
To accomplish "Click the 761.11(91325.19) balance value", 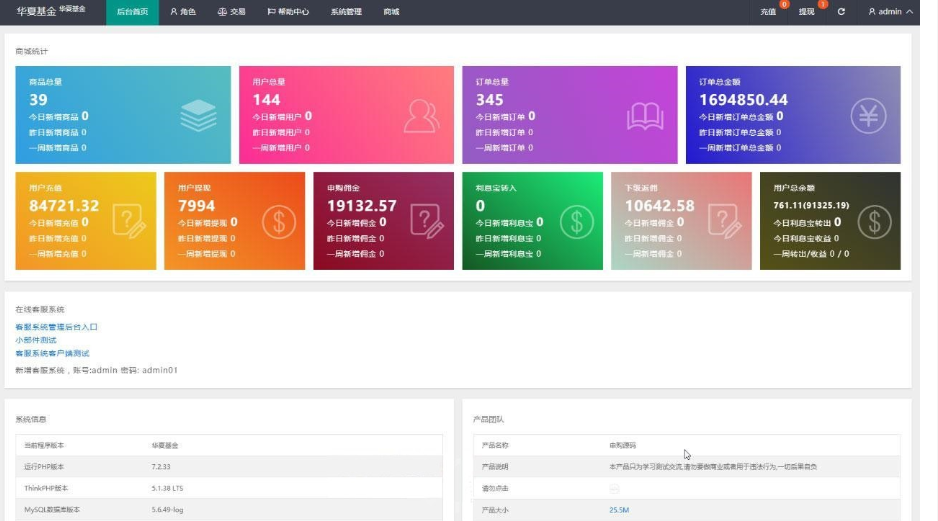I will tap(811, 205).
